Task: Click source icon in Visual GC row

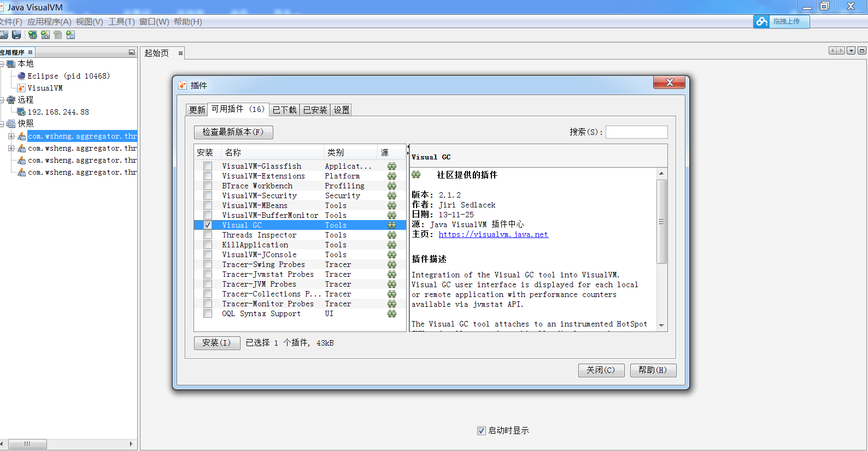Action: (x=392, y=225)
